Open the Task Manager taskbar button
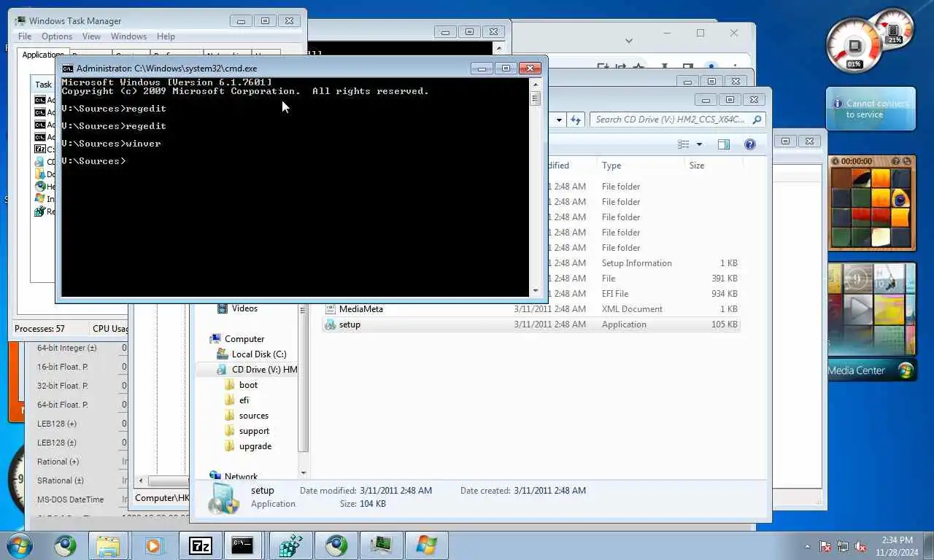This screenshot has height=560, width=934. click(381, 545)
